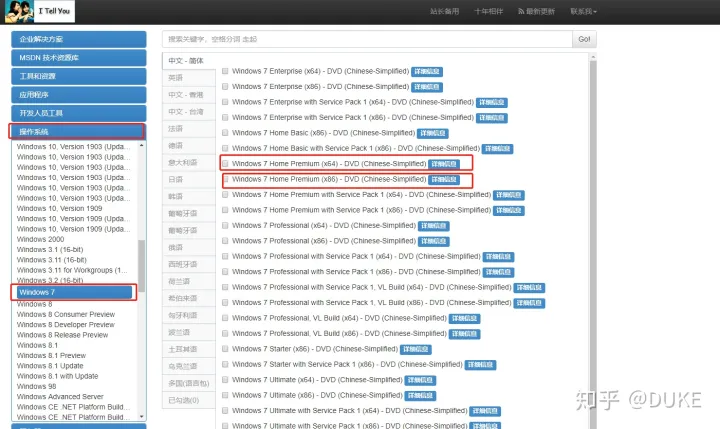Viewport: 720px width, 429px height.
Task: Show 详细信息 for Windows 7 Home Premium (x64)
Action: coord(444,164)
